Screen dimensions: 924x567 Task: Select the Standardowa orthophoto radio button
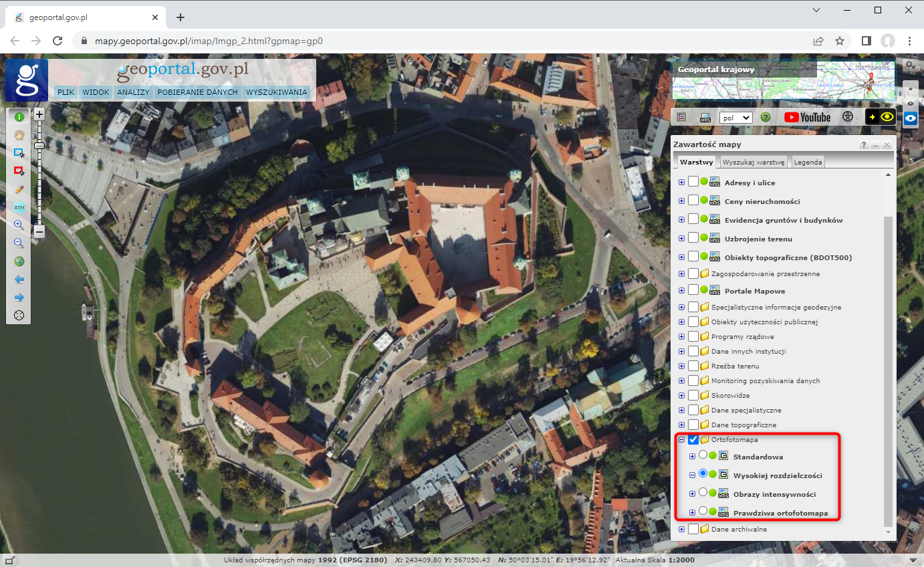[703, 455]
